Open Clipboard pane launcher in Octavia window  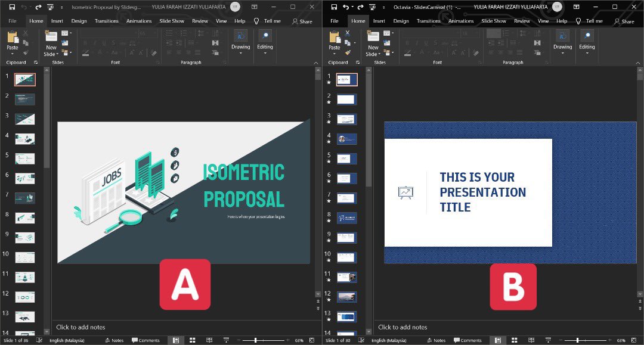click(358, 63)
